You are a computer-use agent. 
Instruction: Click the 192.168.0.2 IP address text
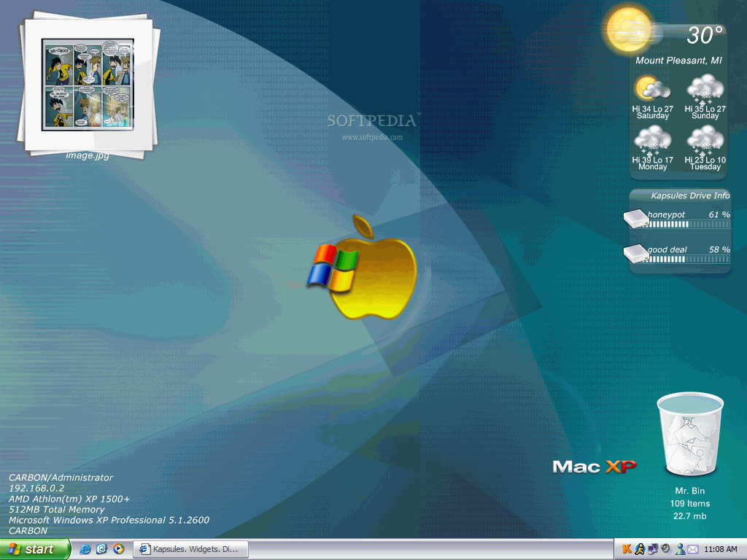36,488
